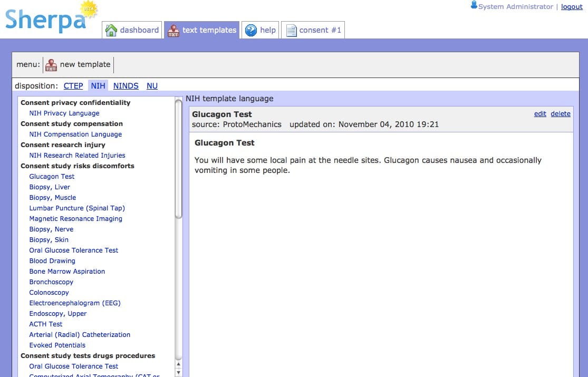Click the text templates stamp icon

click(x=173, y=31)
